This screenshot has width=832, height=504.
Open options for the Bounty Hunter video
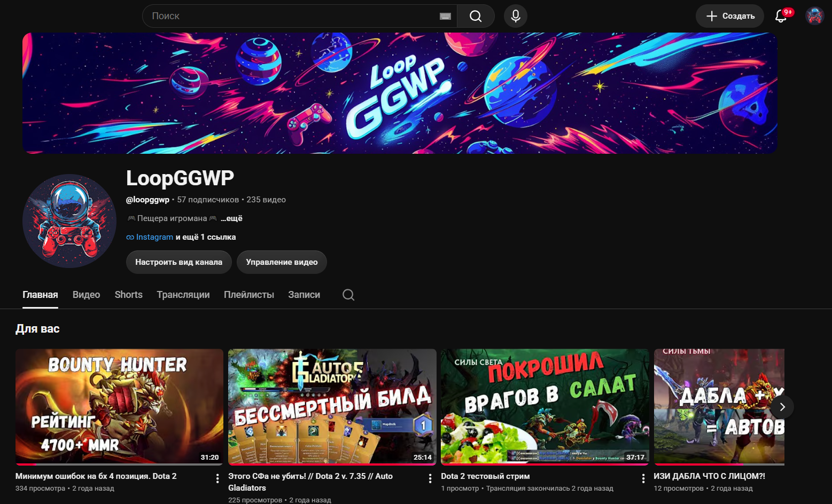(217, 478)
